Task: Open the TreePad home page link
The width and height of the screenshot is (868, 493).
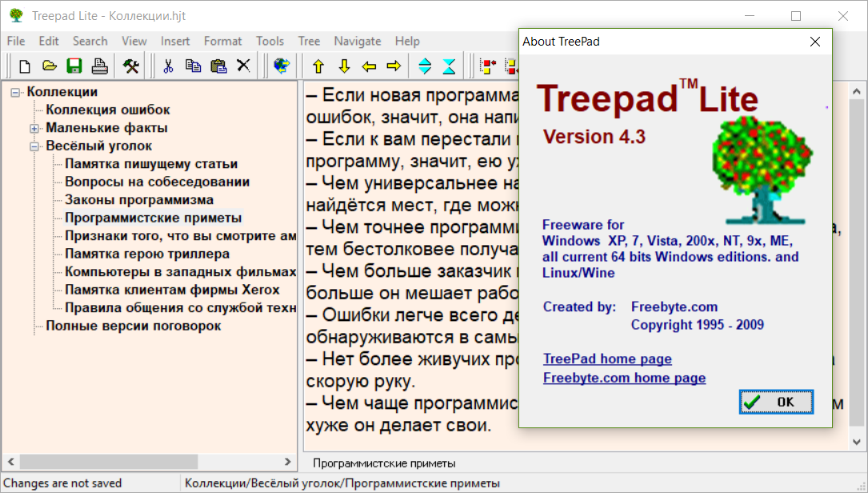Action: (607, 359)
